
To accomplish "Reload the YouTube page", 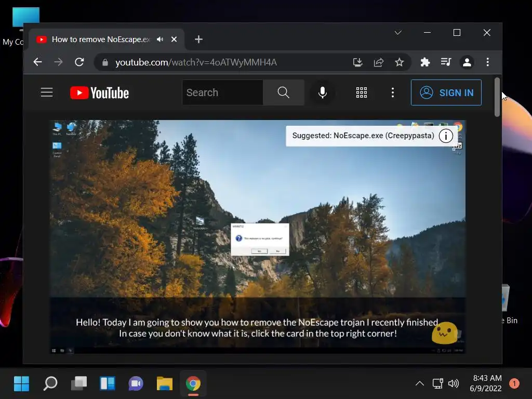I will click(79, 62).
